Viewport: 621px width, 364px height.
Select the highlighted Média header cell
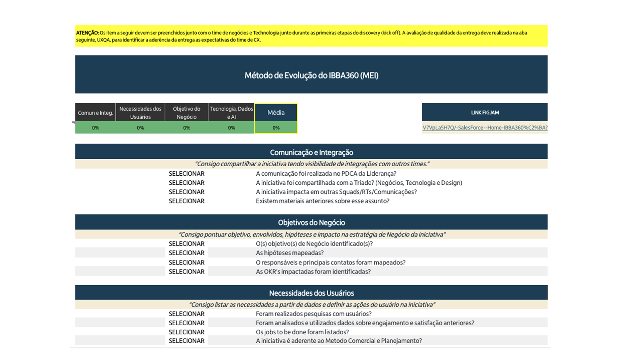tap(276, 113)
